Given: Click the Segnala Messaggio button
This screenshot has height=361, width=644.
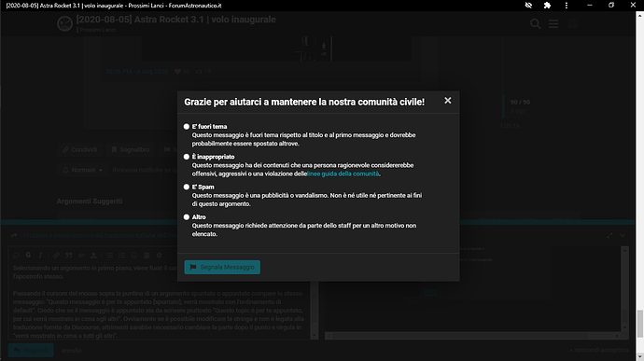Looking at the screenshot, I should 222,267.
